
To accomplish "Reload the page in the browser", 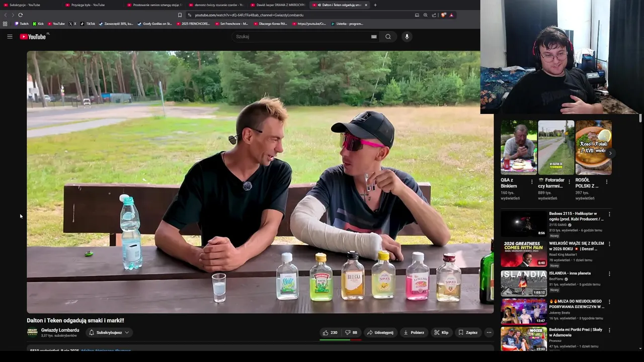I will 20,15.
